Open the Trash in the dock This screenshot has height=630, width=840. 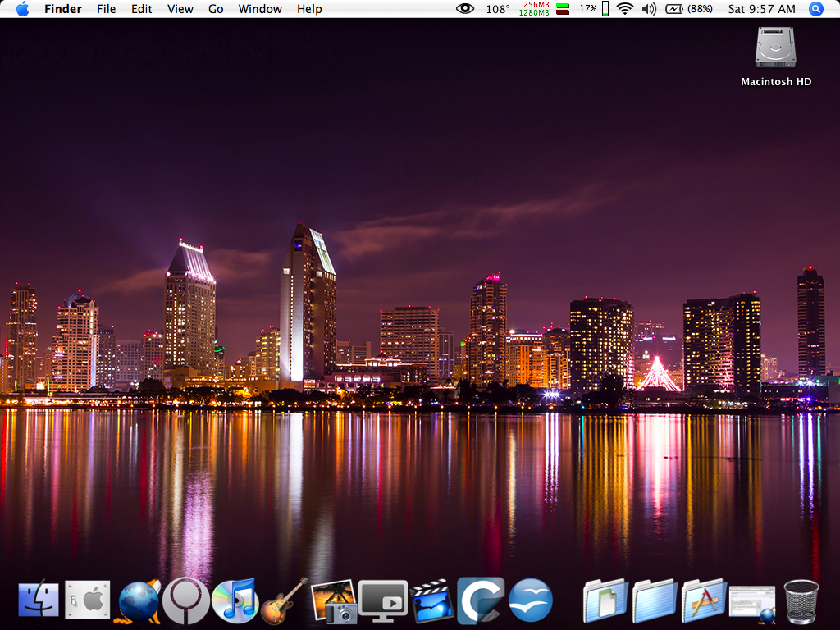pos(801,600)
